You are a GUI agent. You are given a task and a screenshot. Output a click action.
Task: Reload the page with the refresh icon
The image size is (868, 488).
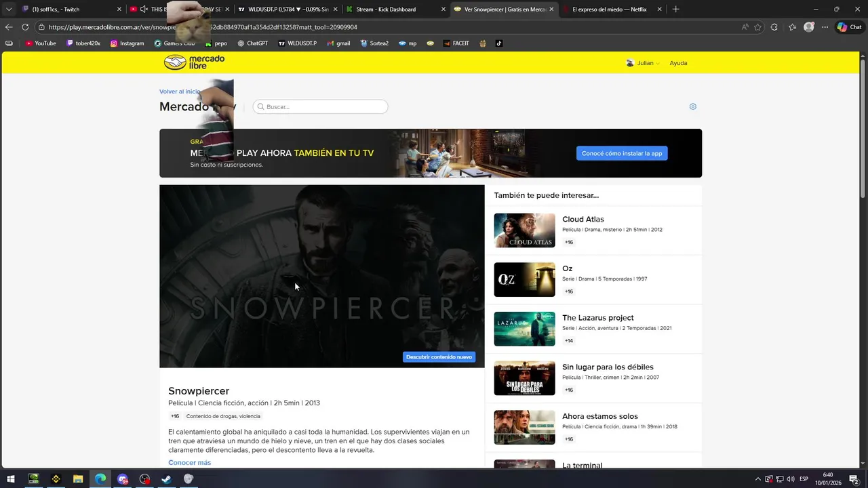pos(25,27)
